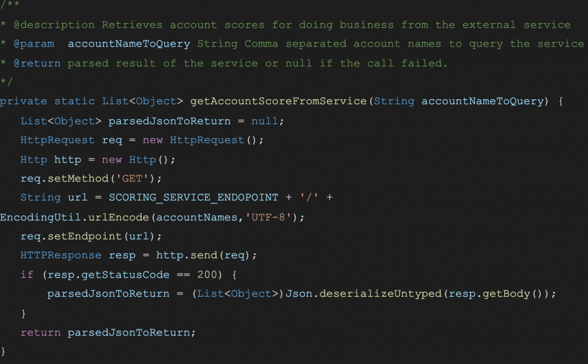Viewport: 588px width, 364px height.
Task: Click the @description tag in the comment
Action: point(55,25)
